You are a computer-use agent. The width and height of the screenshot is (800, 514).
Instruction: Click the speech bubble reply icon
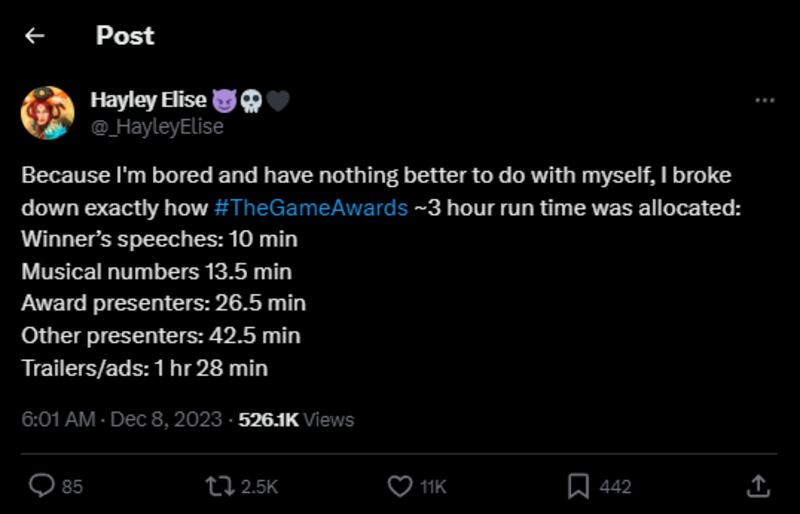click(x=41, y=486)
